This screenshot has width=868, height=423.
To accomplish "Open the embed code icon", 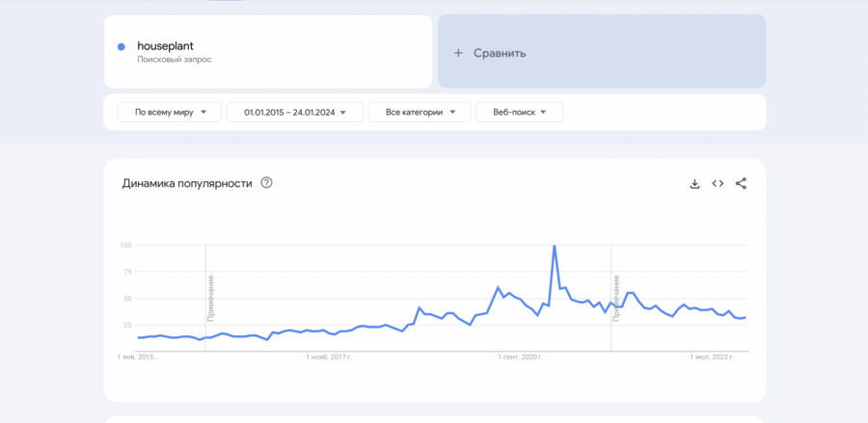I will click(x=718, y=184).
